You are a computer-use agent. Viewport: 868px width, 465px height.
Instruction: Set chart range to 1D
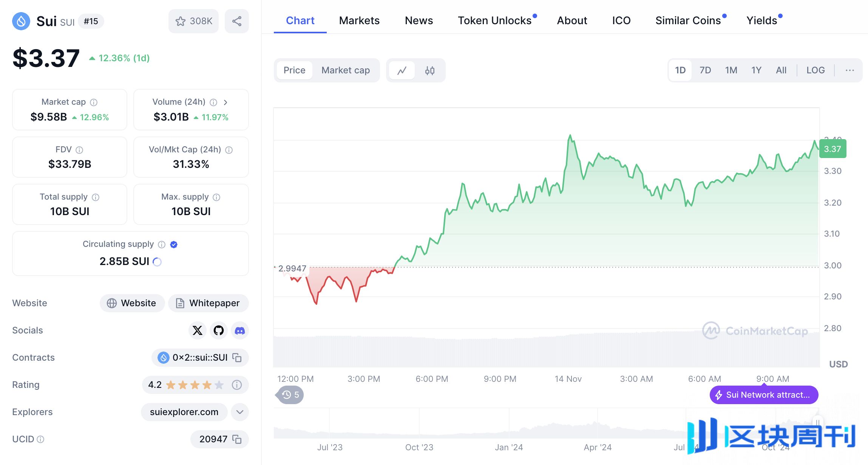[680, 70]
